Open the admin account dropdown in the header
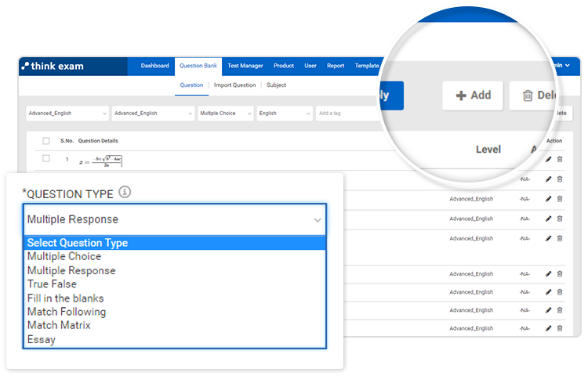 pyautogui.click(x=561, y=65)
